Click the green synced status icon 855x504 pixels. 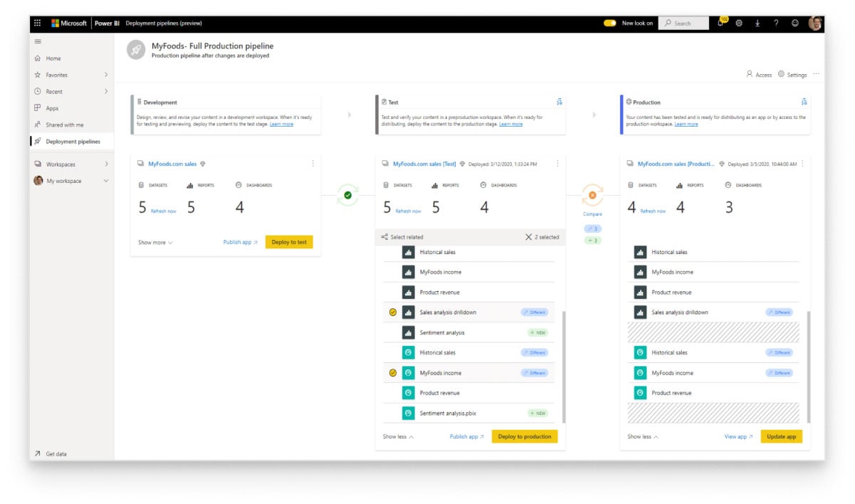[x=347, y=194]
